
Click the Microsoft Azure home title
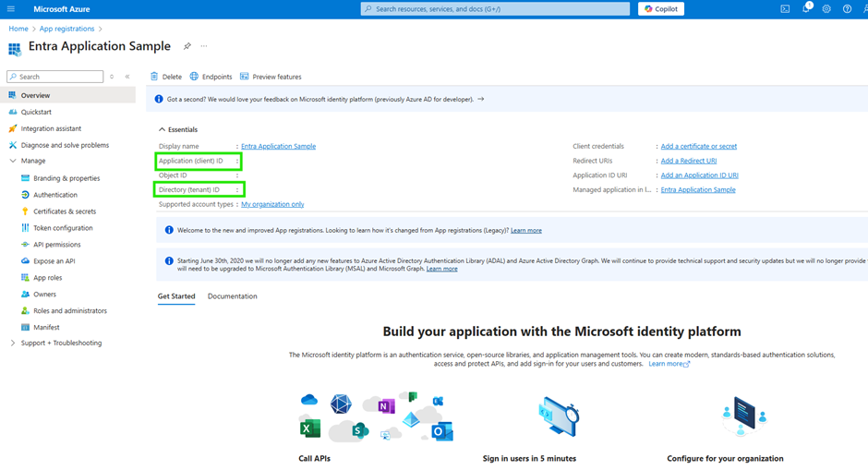point(62,9)
